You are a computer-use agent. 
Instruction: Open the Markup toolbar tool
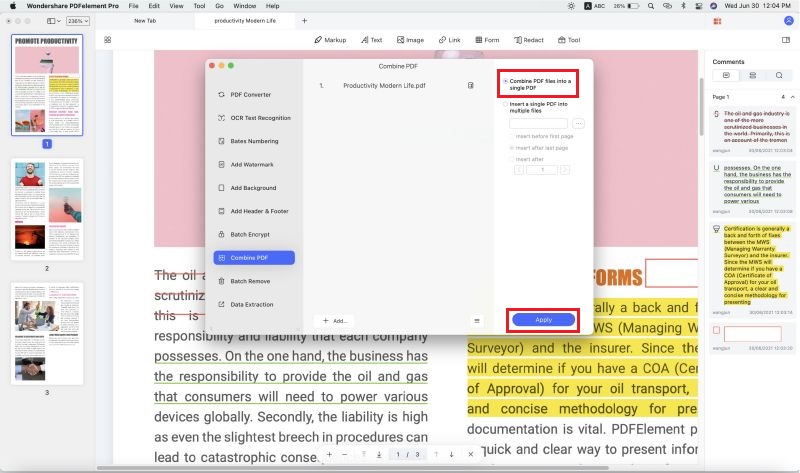(330, 40)
